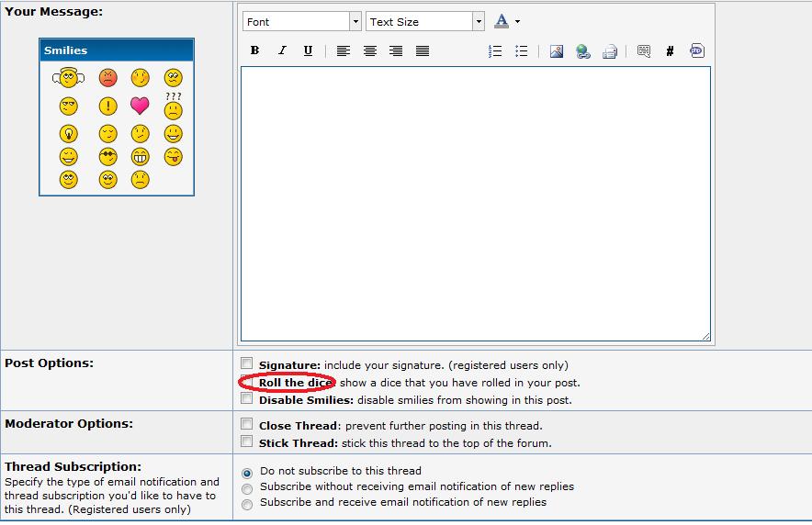The height and width of the screenshot is (525, 812).
Task: Open the text color picker arrow
Action: [x=517, y=22]
